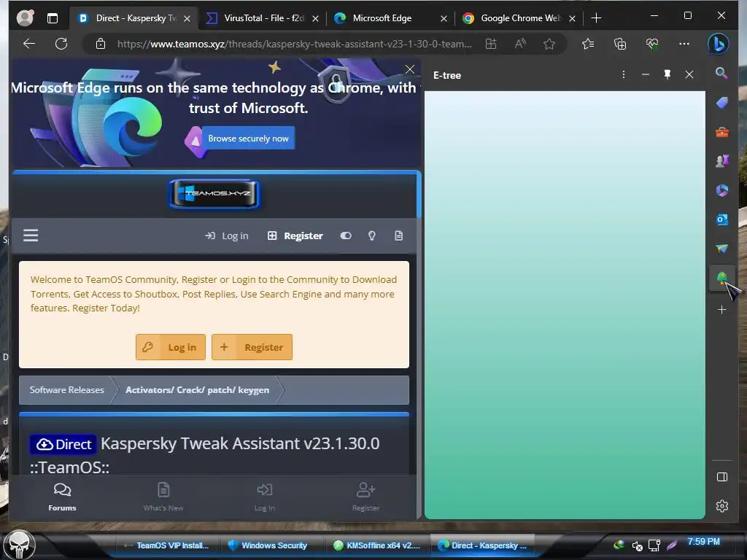Viewport: 747px width, 560px height.
Task: Click the address bar URL
Action: pos(295,44)
